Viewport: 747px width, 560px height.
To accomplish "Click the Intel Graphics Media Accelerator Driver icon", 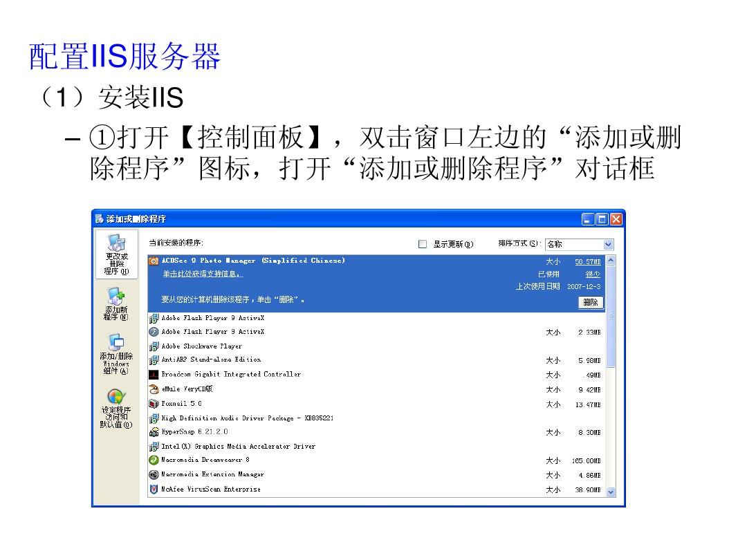I will pyautogui.click(x=154, y=447).
